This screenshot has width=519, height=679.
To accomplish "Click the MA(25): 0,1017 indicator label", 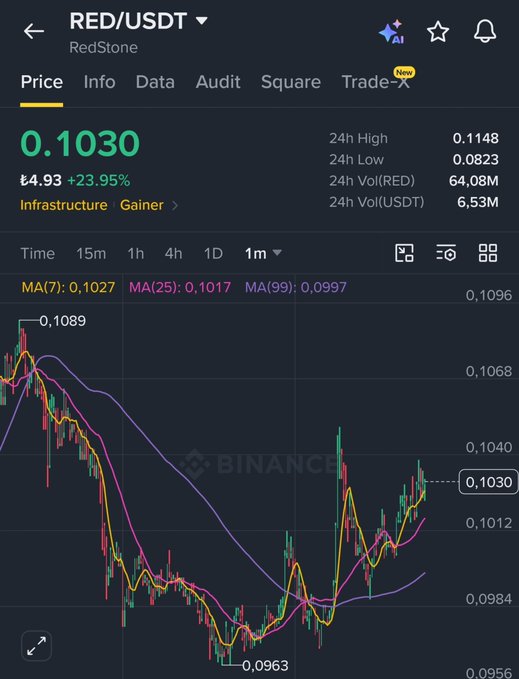I will [x=180, y=287].
